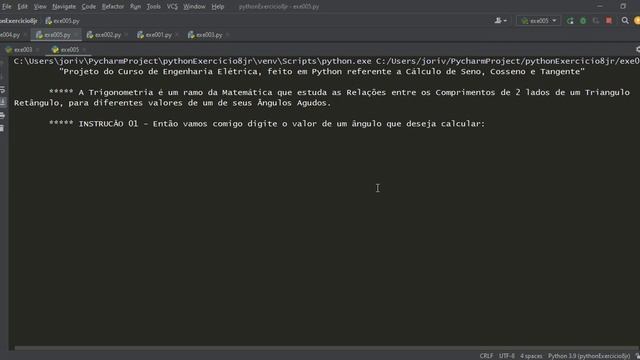Open the Python 3.9 interpreter selector
This screenshot has height=360, width=640.
(x=589, y=356)
